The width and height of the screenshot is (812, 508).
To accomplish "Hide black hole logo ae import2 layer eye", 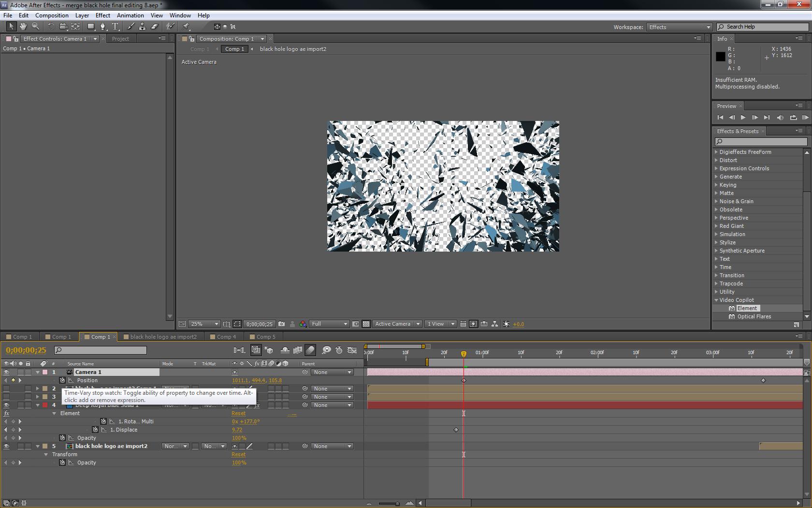I will pos(6,446).
